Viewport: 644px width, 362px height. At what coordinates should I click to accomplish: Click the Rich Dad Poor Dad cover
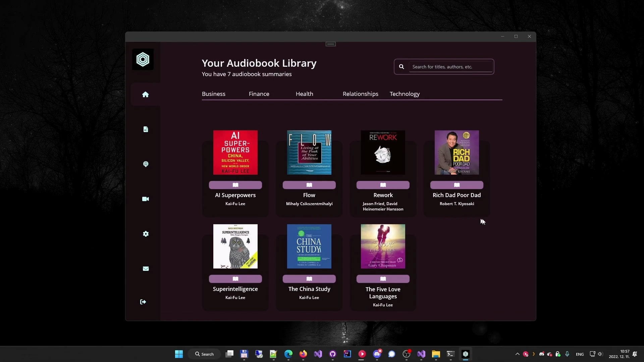[457, 153]
